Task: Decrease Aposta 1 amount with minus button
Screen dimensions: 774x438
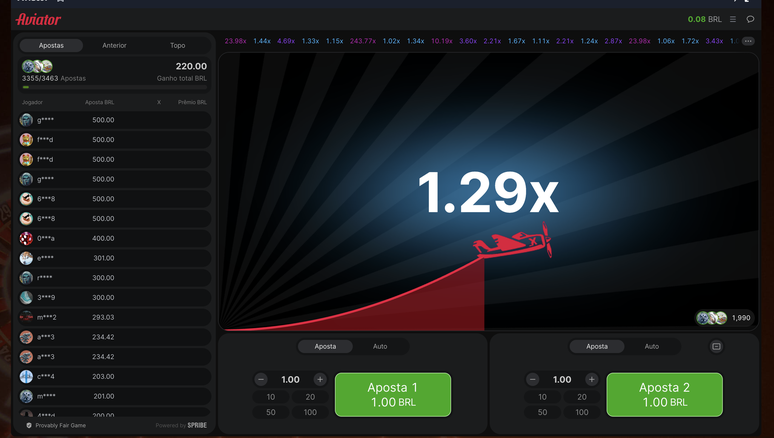Action: [261, 379]
